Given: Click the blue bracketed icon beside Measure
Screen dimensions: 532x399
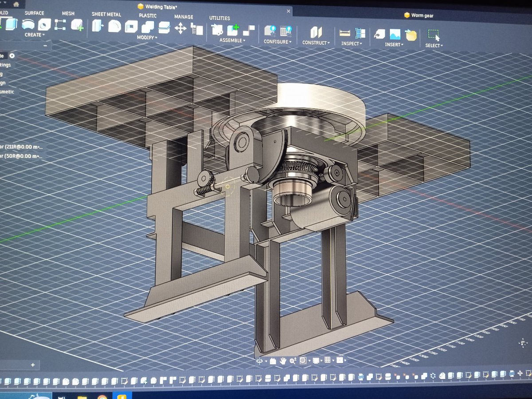Looking at the screenshot, I should pyautogui.click(x=360, y=33).
